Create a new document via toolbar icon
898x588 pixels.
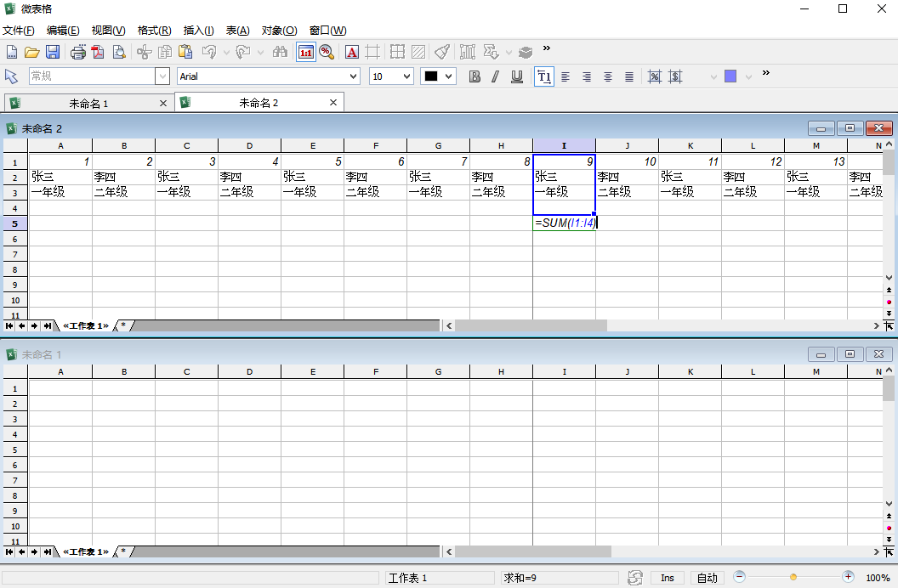[x=11, y=52]
